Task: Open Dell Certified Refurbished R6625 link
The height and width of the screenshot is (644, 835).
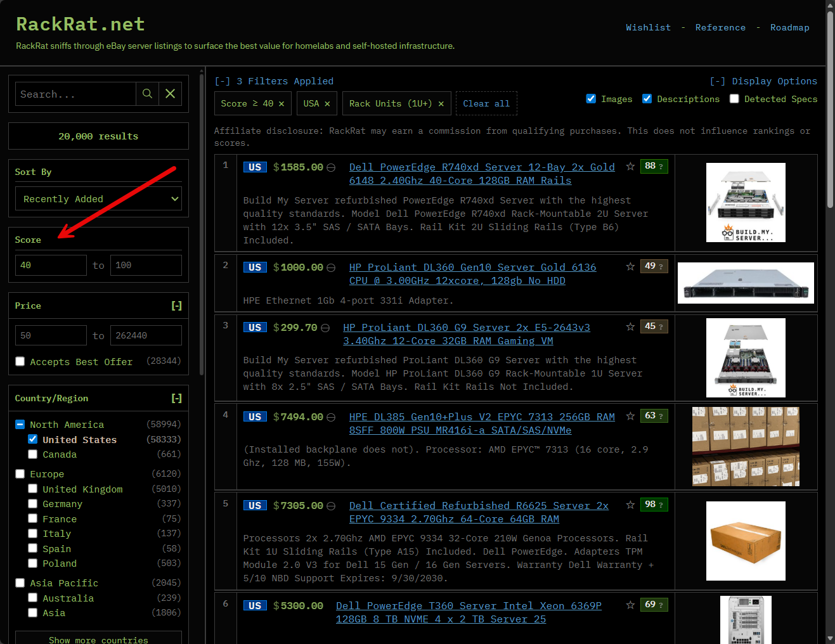Action: (x=479, y=512)
